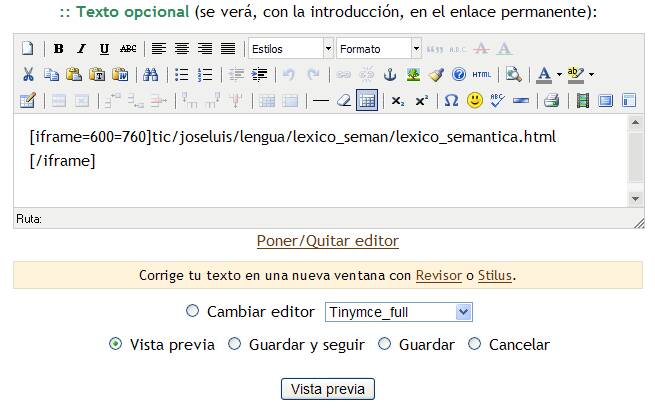Click the Poner/Quitar editor link

(328, 241)
